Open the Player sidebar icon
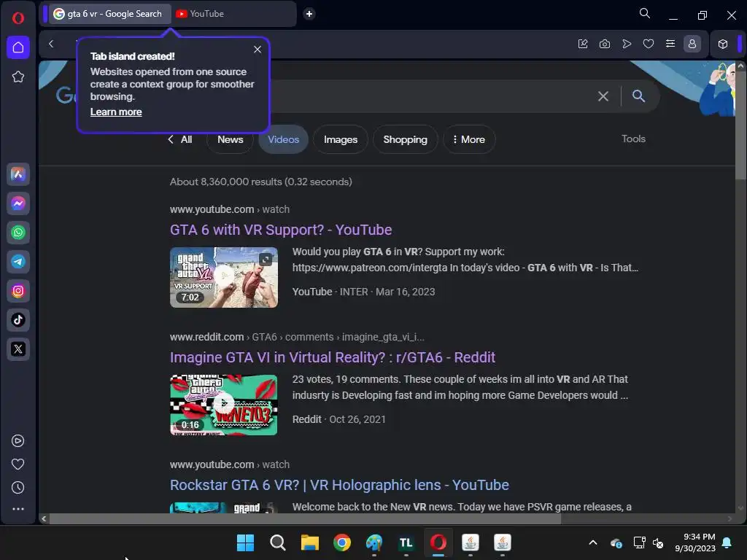Screen dimensions: 747x560 [x=18, y=441]
